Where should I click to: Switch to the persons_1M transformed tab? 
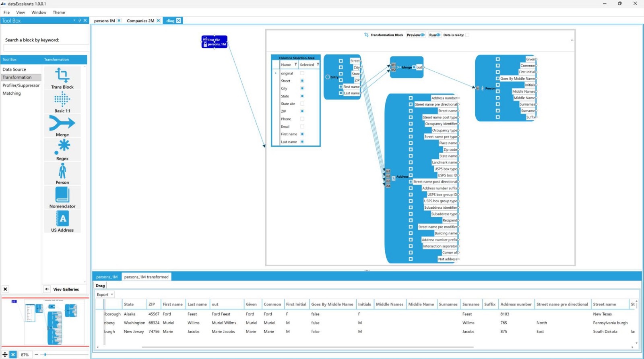(146, 277)
